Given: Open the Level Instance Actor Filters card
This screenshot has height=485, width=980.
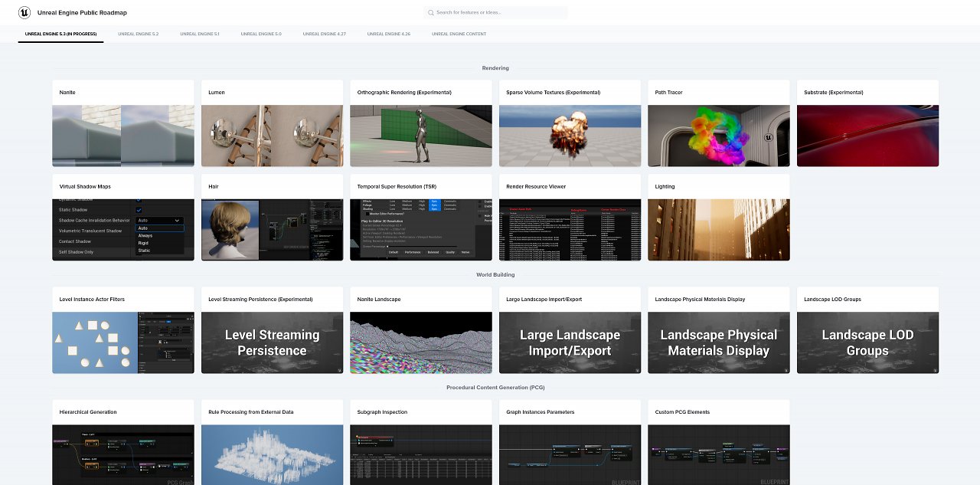Looking at the screenshot, I should click(123, 330).
